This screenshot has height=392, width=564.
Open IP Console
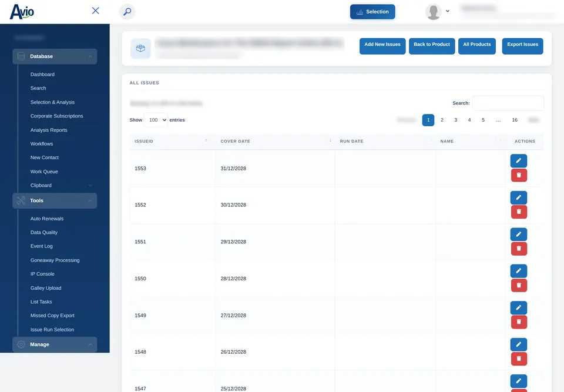click(42, 274)
